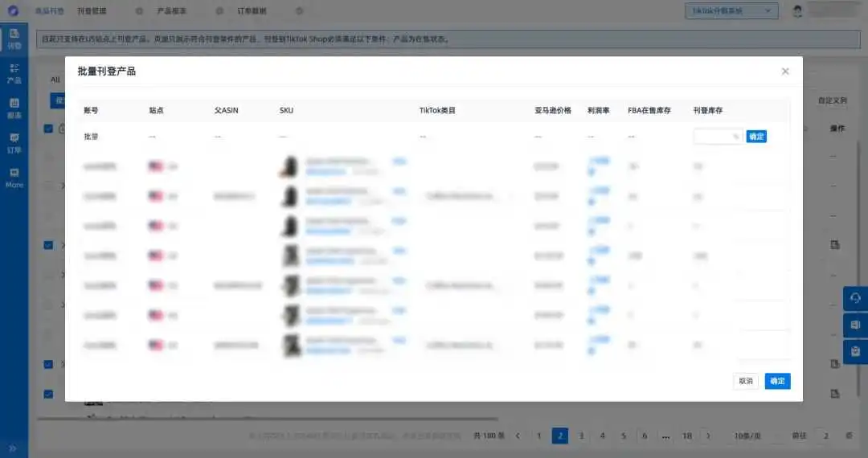This screenshot has width=868, height=458.
Task: Click the 亚马逊价格 column header
Action: [x=552, y=111]
